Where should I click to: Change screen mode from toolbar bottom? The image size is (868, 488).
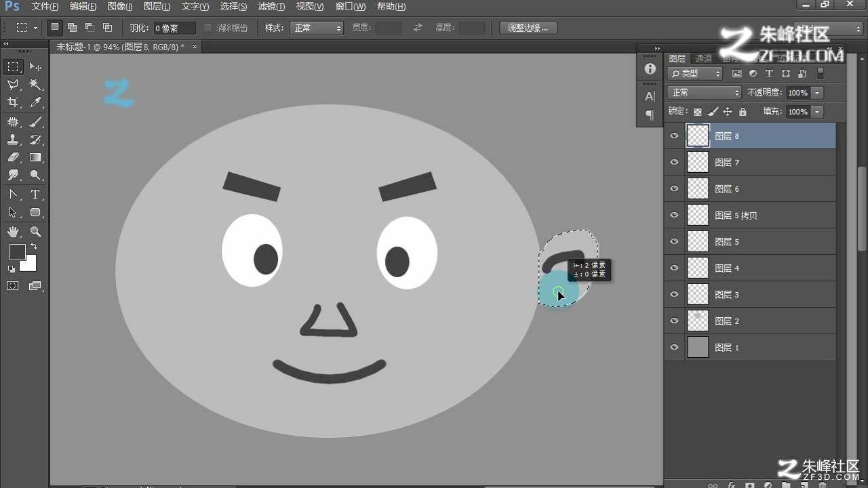35,286
